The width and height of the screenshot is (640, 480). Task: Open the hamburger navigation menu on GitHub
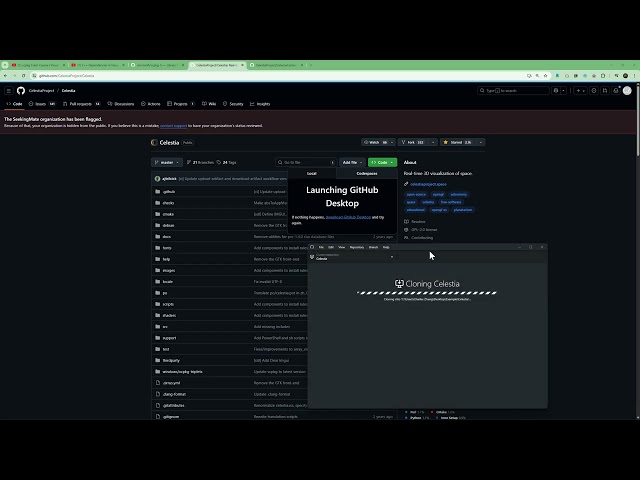[9, 91]
